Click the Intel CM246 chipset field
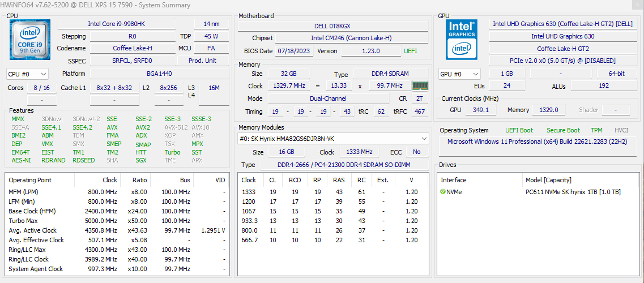Image resolution: width=644 pixels, height=283 pixels. pyautogui.click(x=352, y=38)
